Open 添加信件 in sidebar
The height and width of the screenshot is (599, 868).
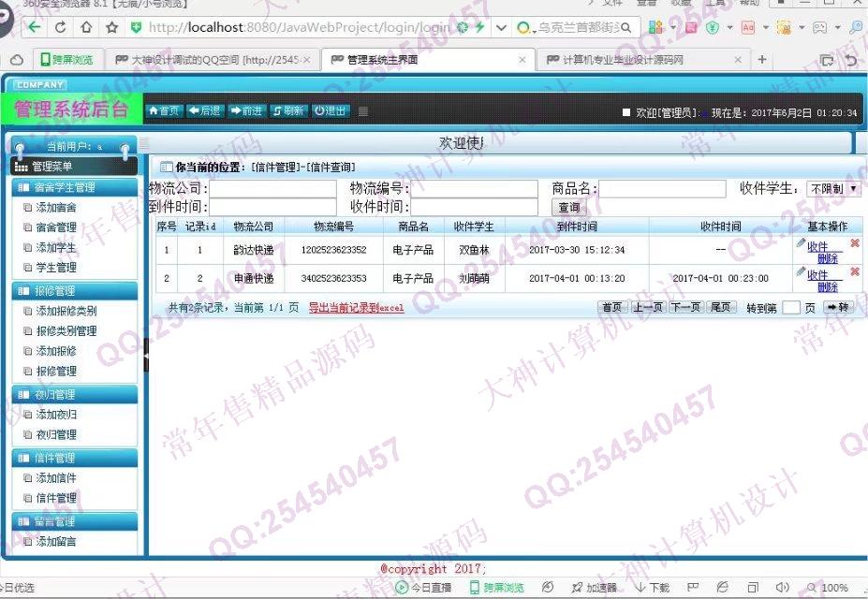pyautogui.click(x=56, y=478)
